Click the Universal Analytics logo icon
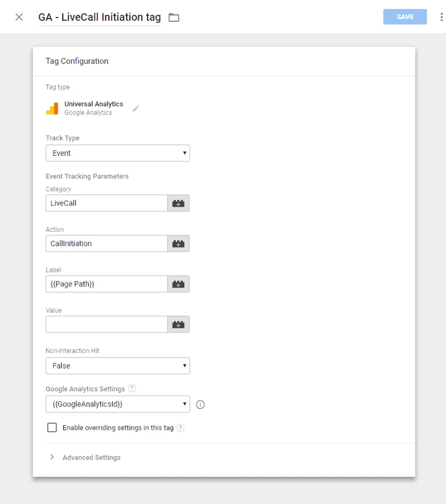The image size is (446, 504). click(52, 108)
